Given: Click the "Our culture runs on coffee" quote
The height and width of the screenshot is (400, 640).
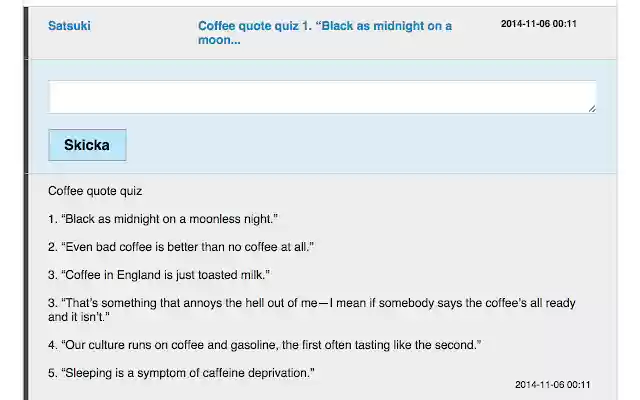Looking at the screenshot, I should point(264,344).
